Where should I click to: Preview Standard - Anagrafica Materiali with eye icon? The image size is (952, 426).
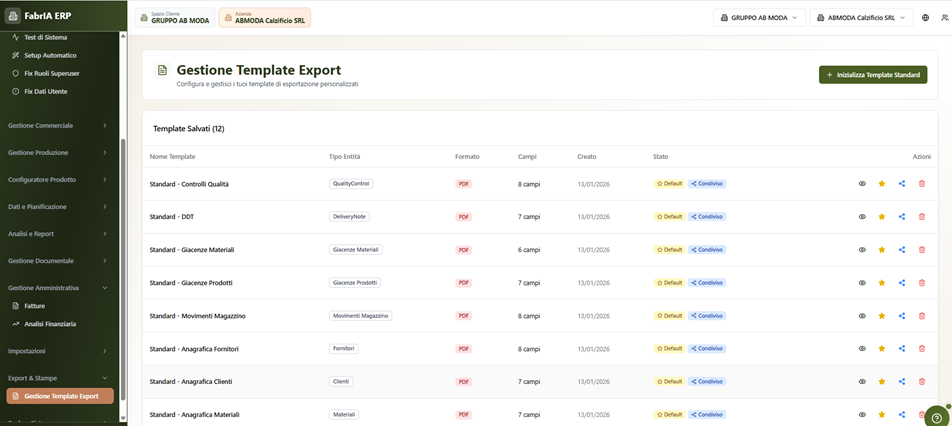pyautogui.click(x=862, y=414)
